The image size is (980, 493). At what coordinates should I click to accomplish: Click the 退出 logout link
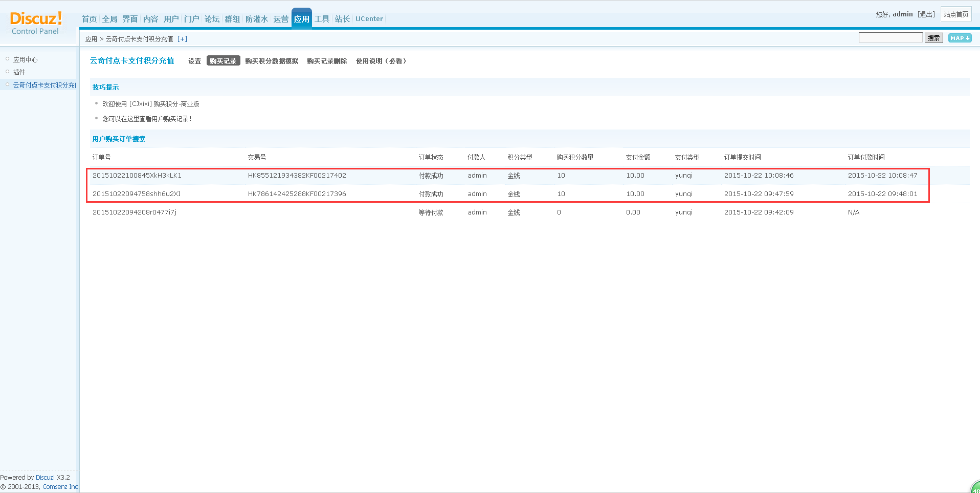[926, 14]
